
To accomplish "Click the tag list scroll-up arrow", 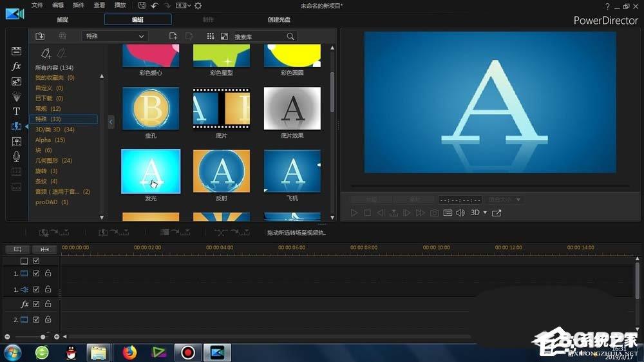I will [102, 76].
